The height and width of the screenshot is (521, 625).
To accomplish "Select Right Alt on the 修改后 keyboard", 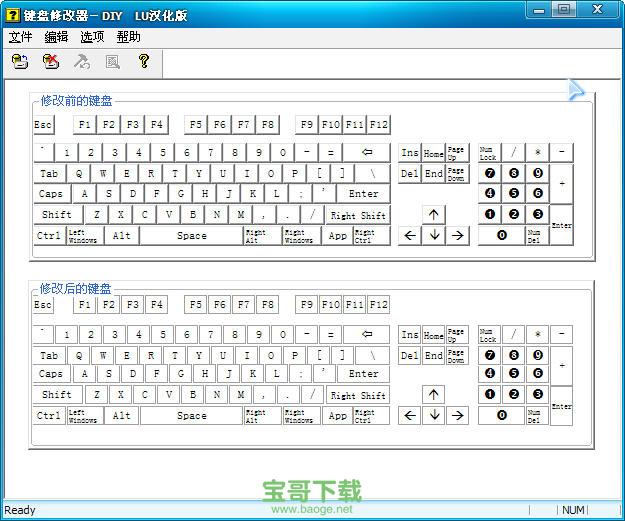I will 262,415.
